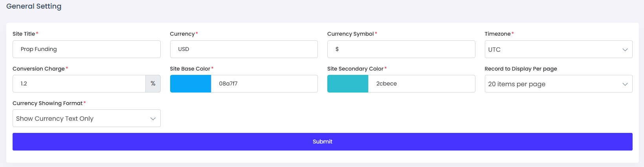
Task: Click the Record to Display Per page label
Action: (520, 69)
